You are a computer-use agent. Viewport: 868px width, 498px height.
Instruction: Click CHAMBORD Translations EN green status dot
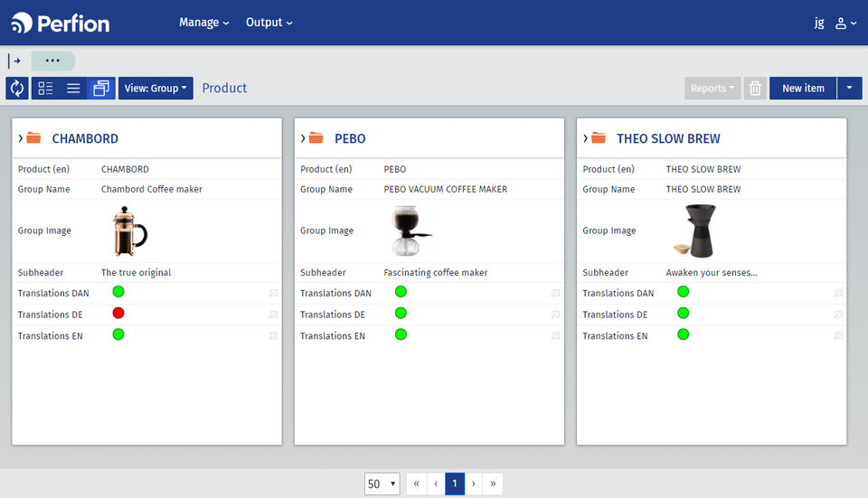click(x=118, y=334)
